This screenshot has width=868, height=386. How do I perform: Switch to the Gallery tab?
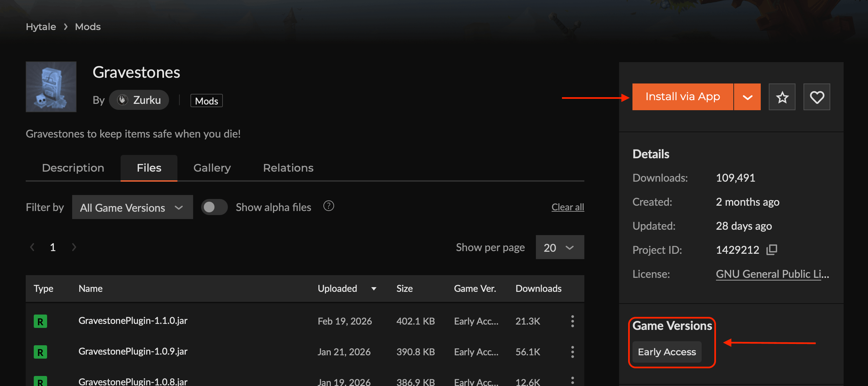tap(212, 168)
